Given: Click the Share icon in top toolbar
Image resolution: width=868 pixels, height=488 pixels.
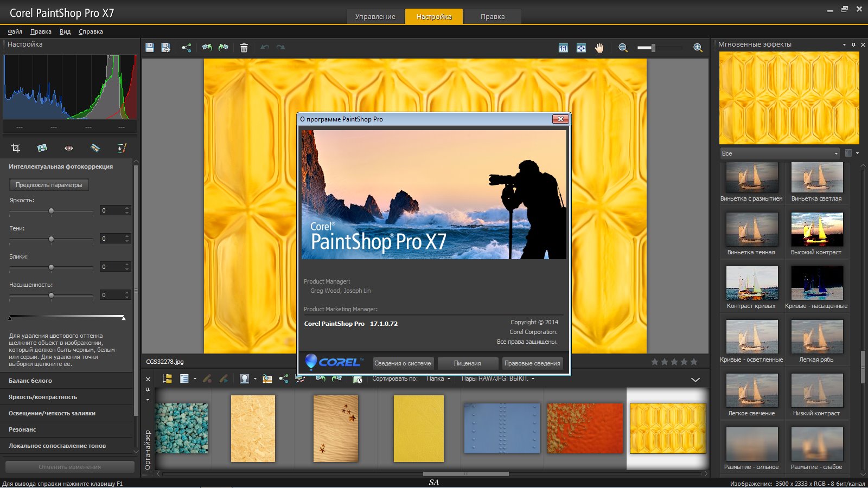Looking at the screenshot, I should pyautogui.click(x=187, y=48).
